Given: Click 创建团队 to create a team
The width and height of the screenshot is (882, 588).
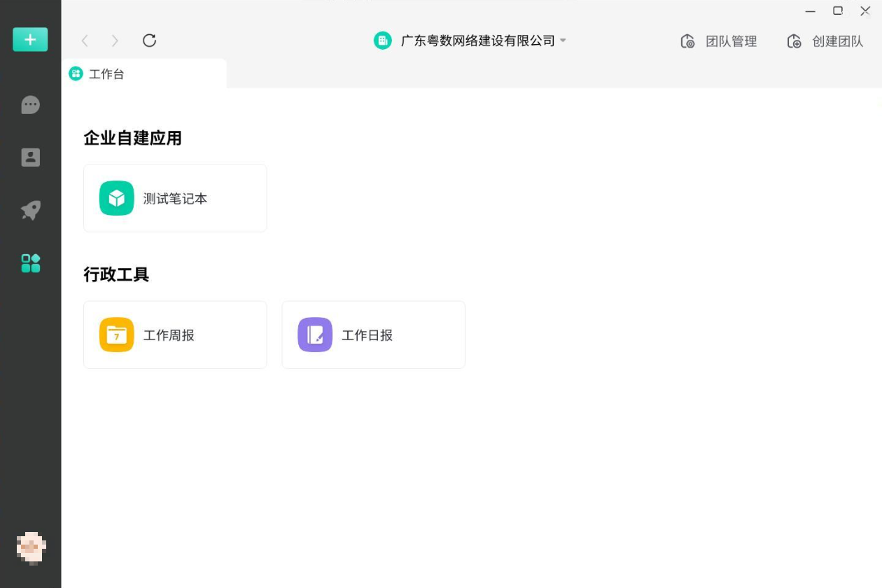Looking at the screenshot, I should click(825, 41).
